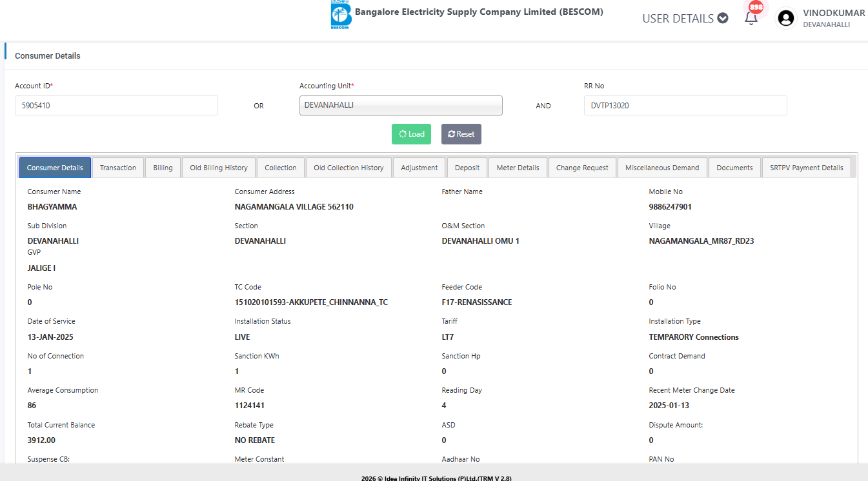Click the RR No input field
This screenshot has width=868, height=481.
(685, 105)
